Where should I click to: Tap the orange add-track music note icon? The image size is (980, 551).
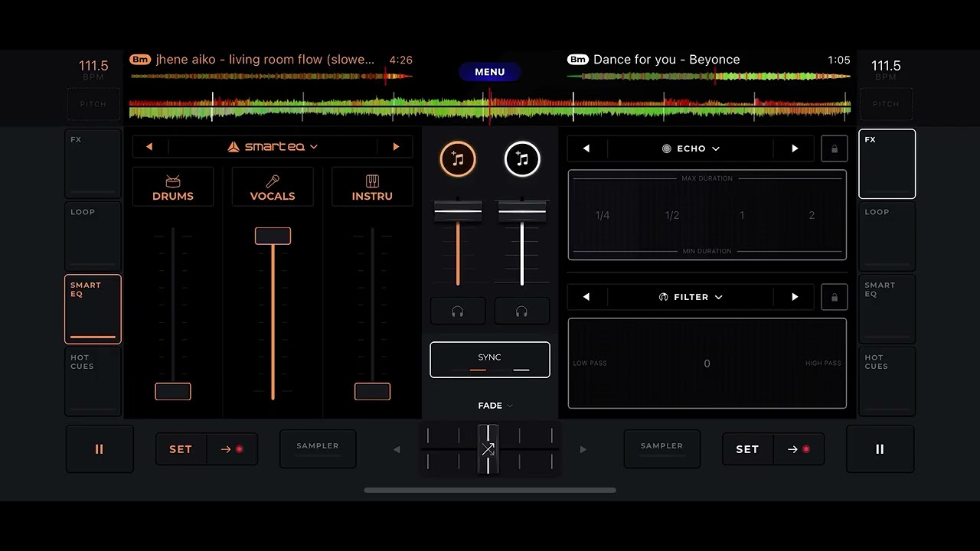458,159
